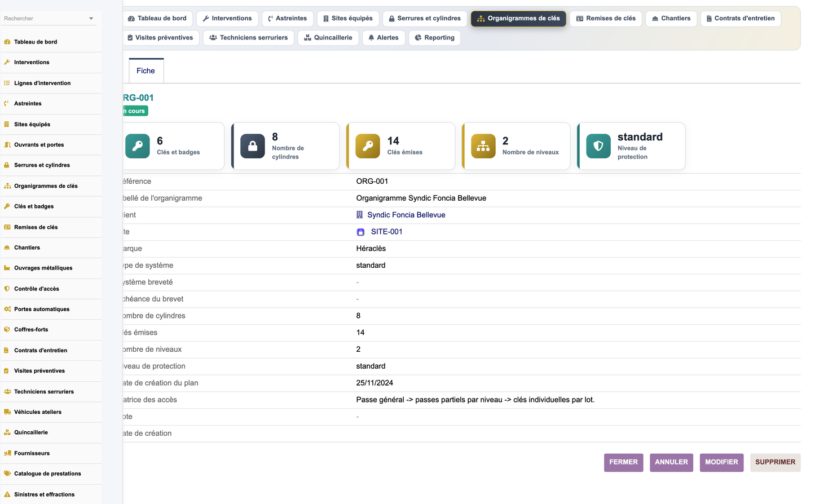
Task: Click the Chantiers hard-hat icon in sidebar
Action: point(7,247)
